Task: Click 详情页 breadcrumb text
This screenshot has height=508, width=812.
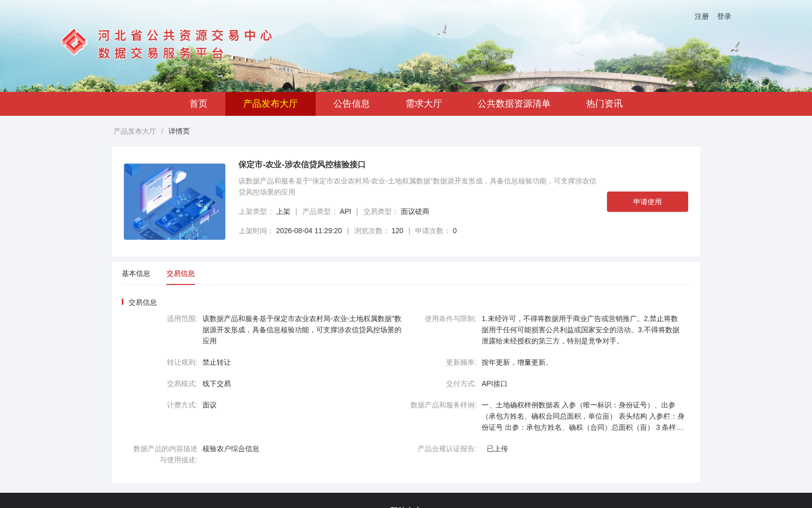Action: 179,131
